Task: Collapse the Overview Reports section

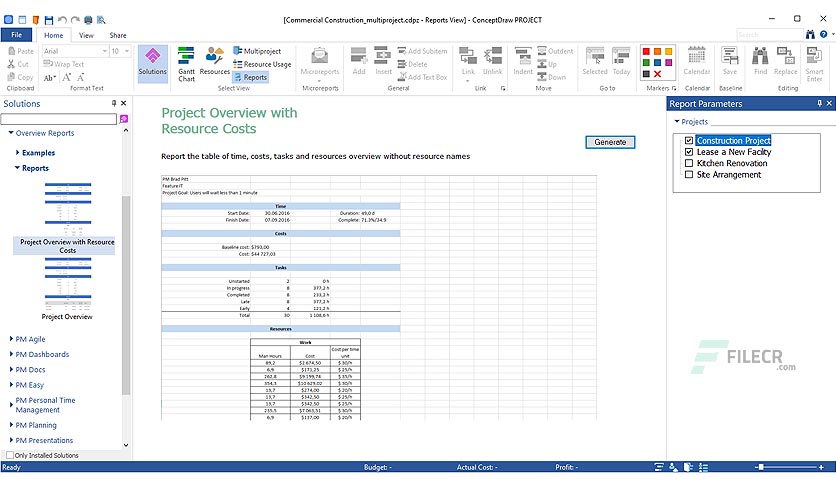Action: [11, 133]
